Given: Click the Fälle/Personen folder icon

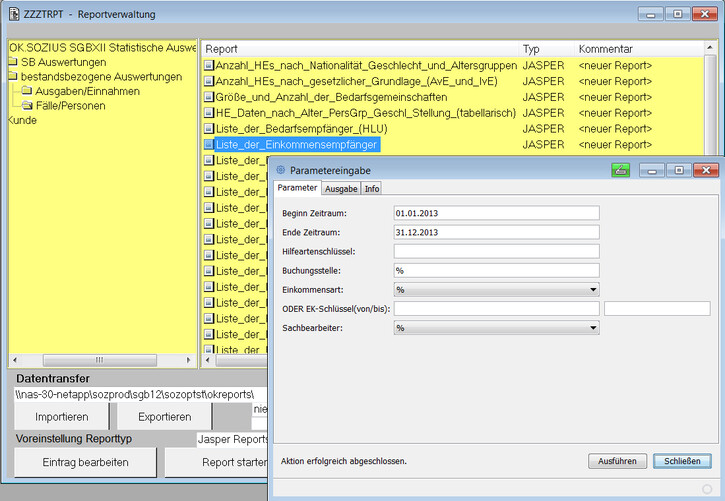Looking at the screenshot, I should point(27,106).
